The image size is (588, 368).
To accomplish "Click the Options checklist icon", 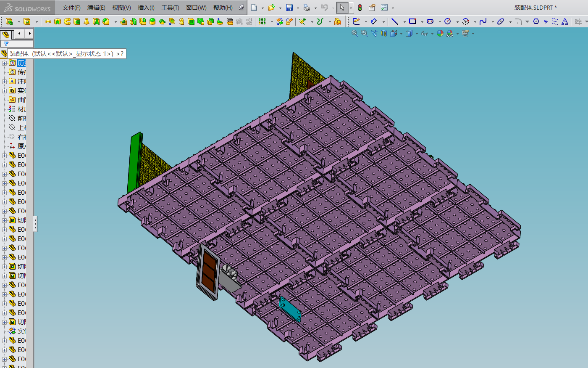I will click(384, 8).
